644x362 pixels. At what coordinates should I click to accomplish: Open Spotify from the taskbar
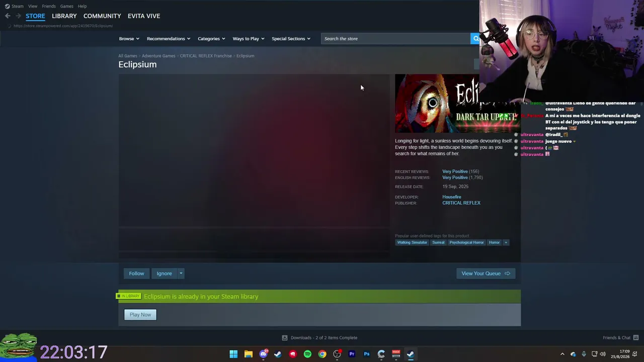[307, 354]
